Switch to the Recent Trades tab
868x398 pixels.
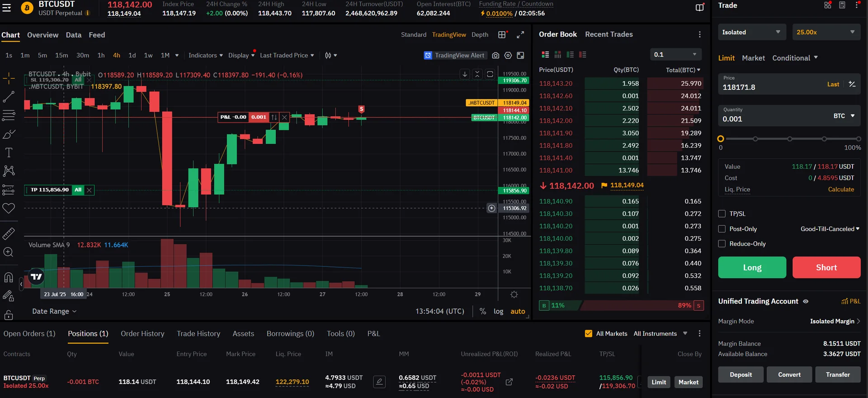[x=609, y=34]
